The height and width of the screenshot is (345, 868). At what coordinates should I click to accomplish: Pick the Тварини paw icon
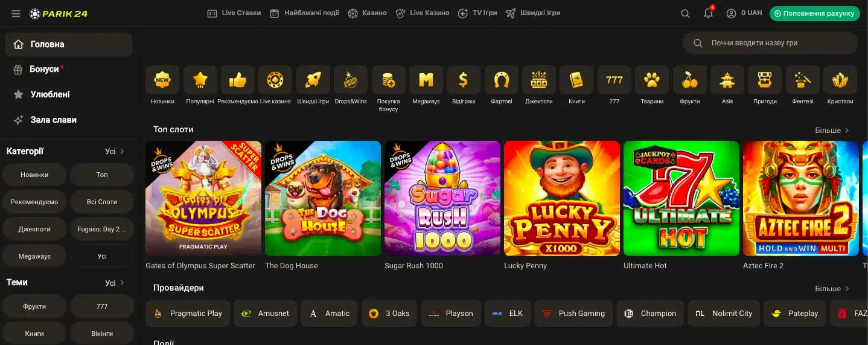[x=652, y=80]
